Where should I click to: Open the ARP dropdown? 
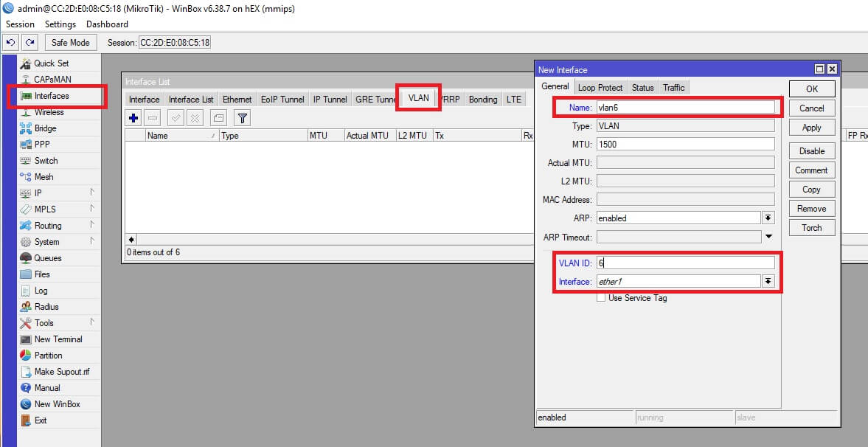point(768,218)
